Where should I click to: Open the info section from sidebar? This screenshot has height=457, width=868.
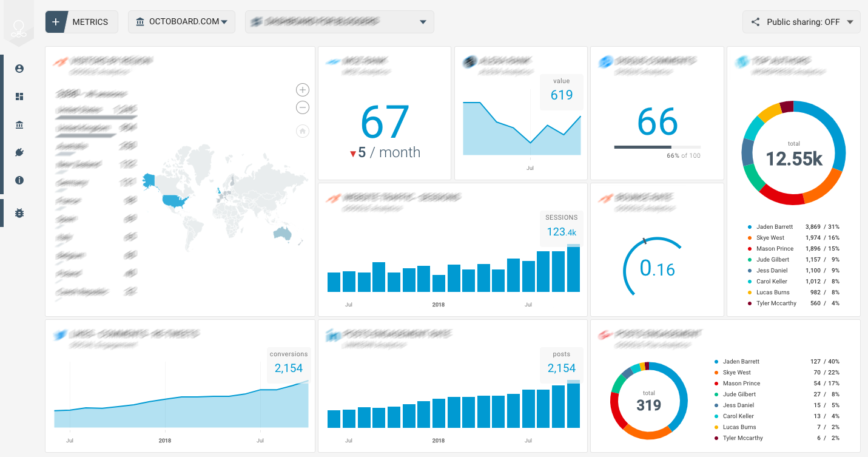click(x=19, y=180)
